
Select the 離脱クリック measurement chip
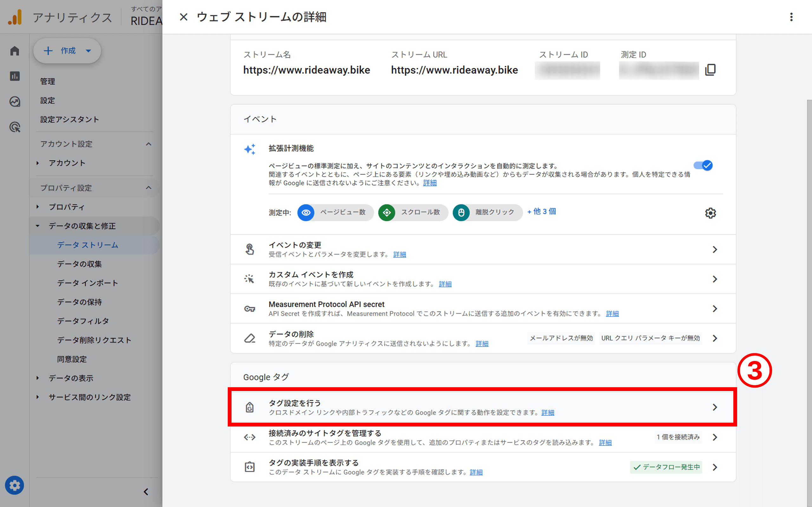point(487,212)
